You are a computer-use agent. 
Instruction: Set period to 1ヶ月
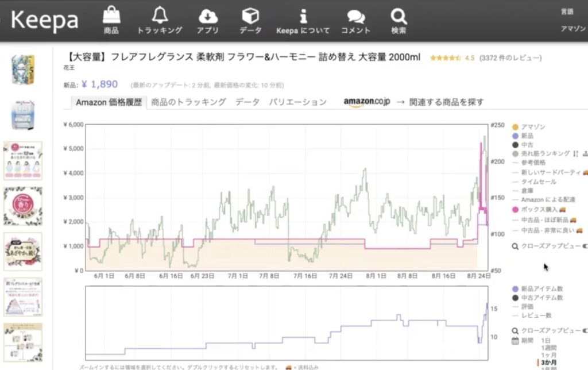(x=548, y=355)
